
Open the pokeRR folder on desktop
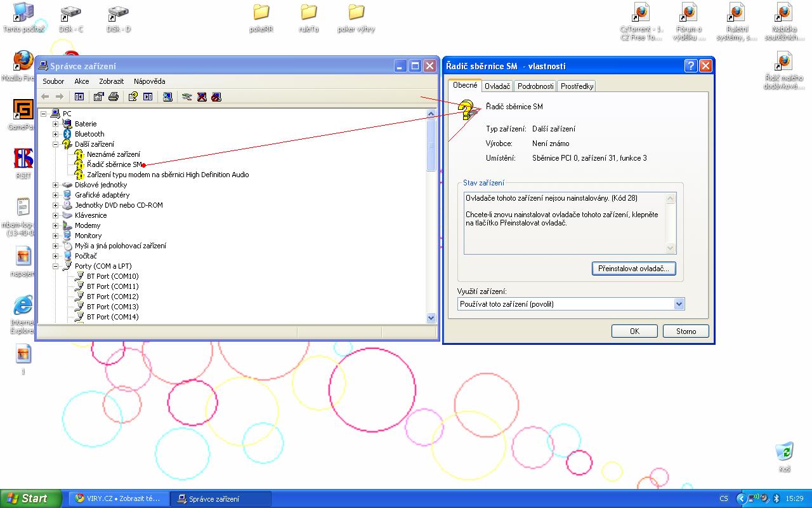coord(261,13)
